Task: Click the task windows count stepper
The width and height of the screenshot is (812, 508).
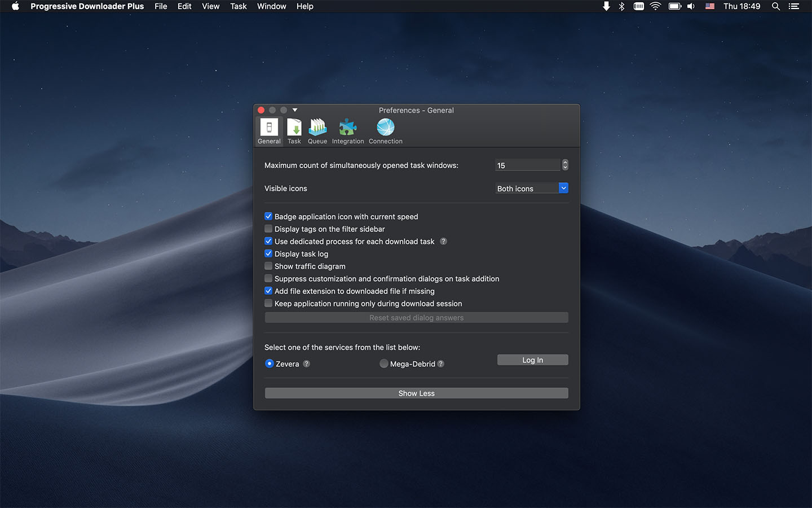Action: click(x=565, y=165)
